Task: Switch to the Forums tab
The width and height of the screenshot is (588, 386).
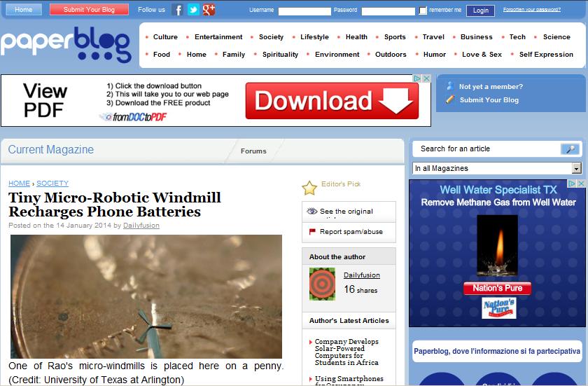Action: pos(253,151)
